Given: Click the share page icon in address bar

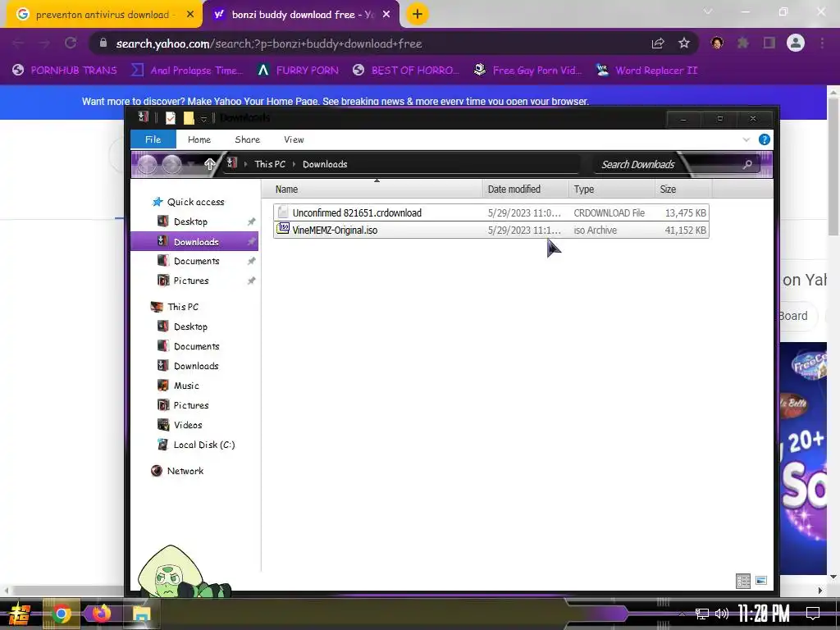Looking at the screenshot, I should [658, 43].
